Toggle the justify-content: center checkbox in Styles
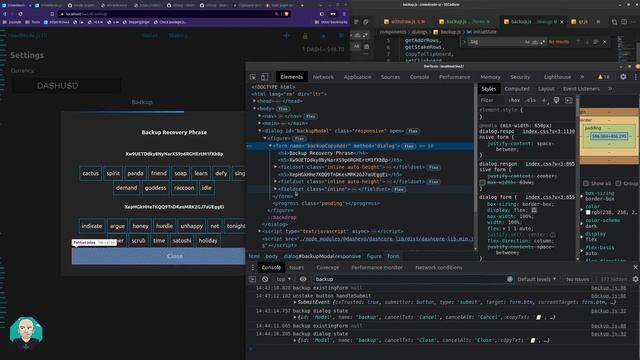Screen dimensions: 640x360 482,182
